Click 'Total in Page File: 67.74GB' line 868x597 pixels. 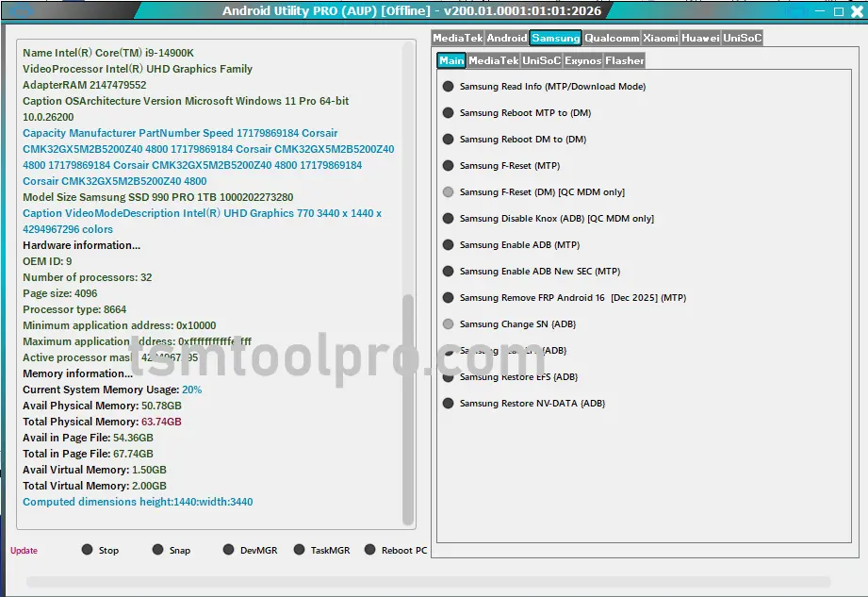[x=88, y=455]
